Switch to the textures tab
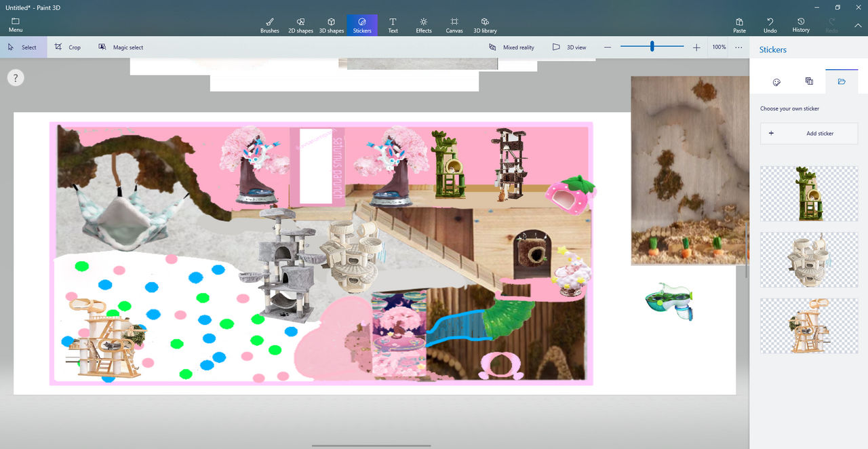 coord(809,81)
